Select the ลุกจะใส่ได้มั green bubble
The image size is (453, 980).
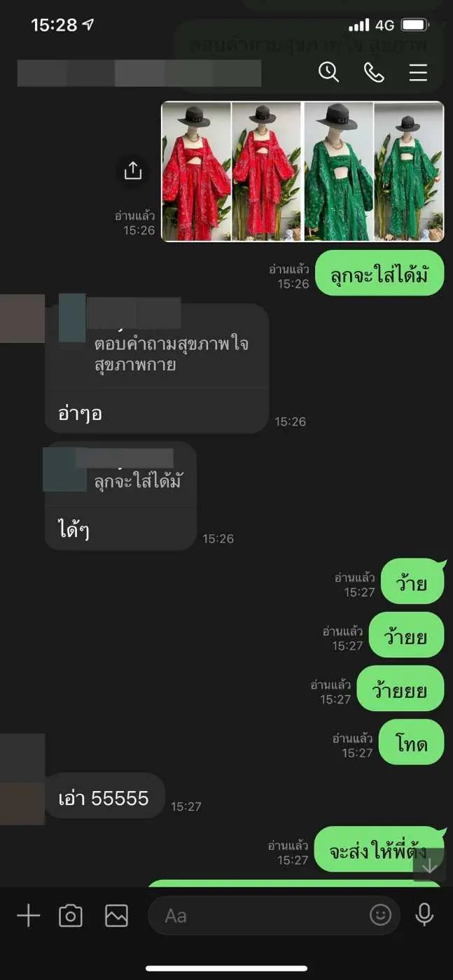pyautogui.click(x=379, y=273)
